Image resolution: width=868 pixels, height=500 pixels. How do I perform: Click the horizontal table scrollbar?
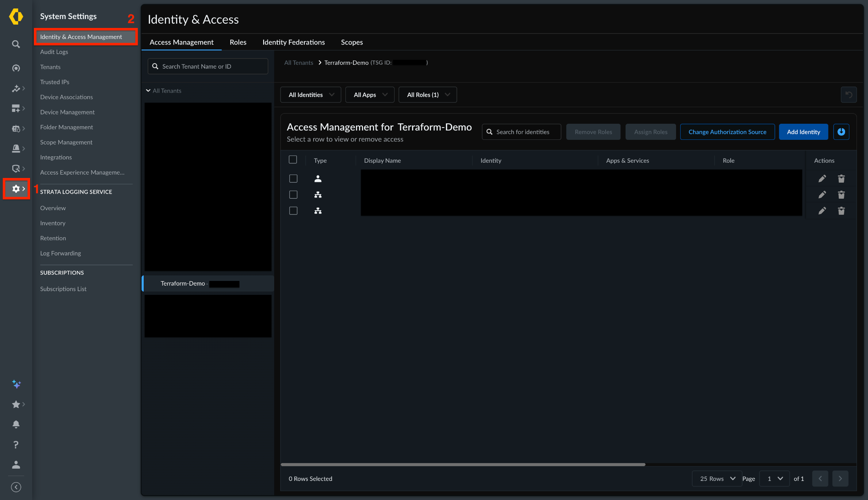click(463, 464)
